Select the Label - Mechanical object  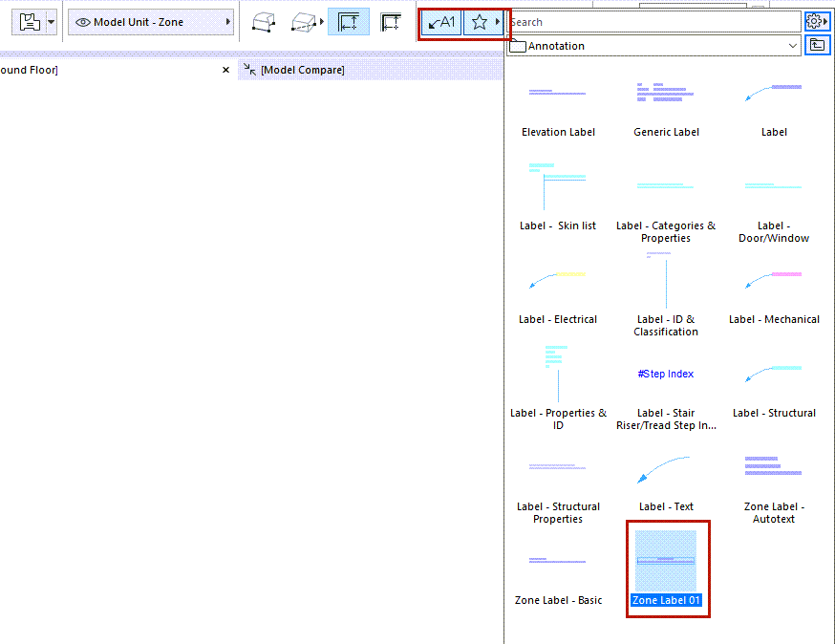pos(774,295)
